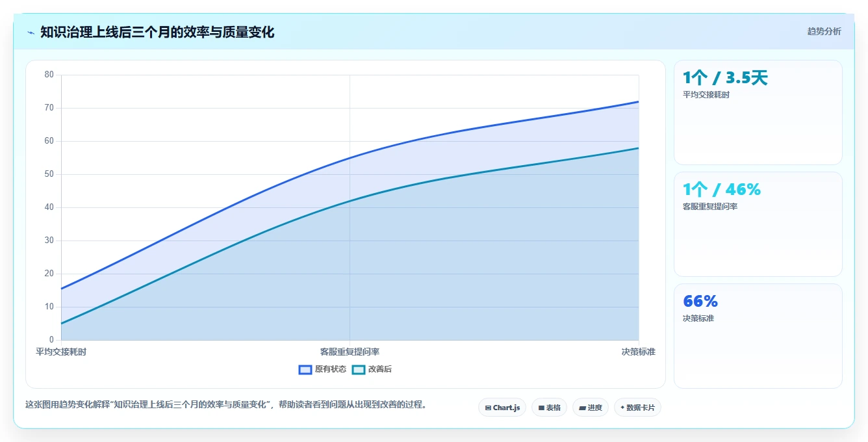Viewport: 868px width, 442px height.
Task: Click the 10 y-axis tick label
Action: (49, 307)
